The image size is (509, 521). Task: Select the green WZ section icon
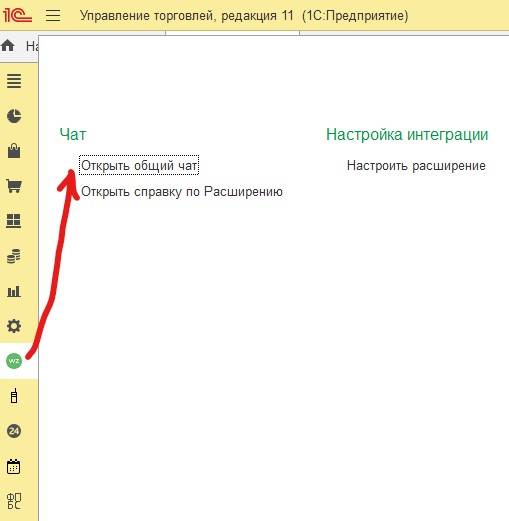(x=14, y=361)
